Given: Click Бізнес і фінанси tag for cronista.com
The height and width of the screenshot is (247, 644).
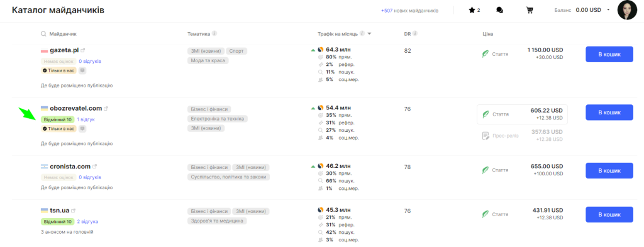Looking at the screenshot, I should (x=209, y=167).
